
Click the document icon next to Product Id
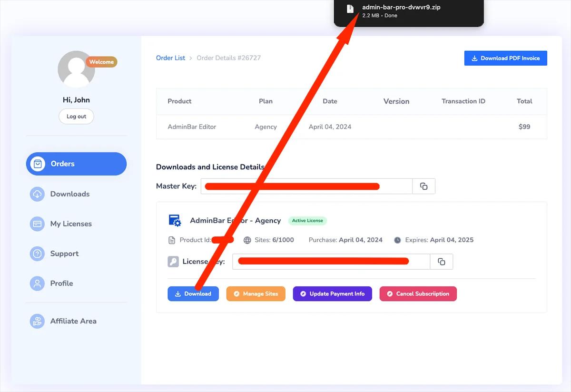click(x=172, y=240)
